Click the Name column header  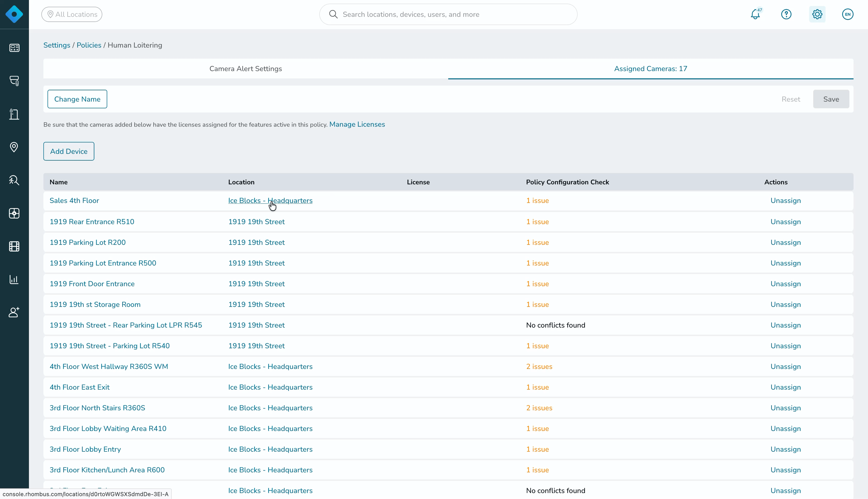pyautogui.click(x=59, y=182)
